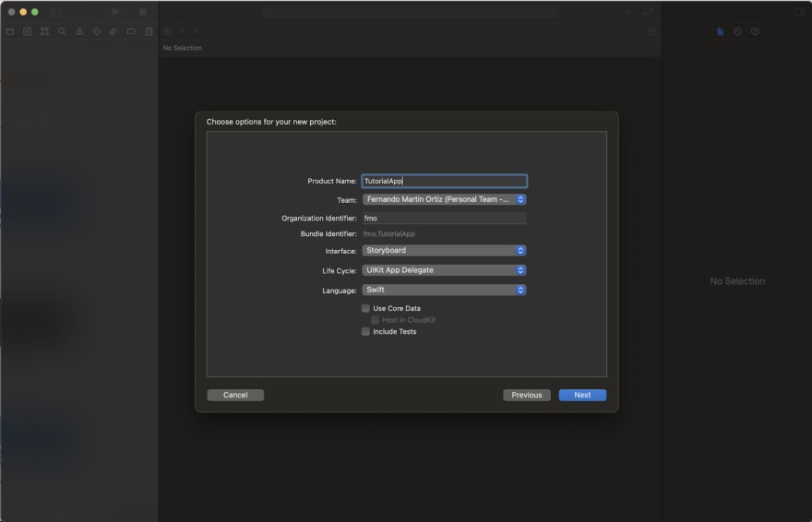Toggle code review arrows icon
Image resolution: width=812 pixels, height=522 pixels.
(648, 11)
